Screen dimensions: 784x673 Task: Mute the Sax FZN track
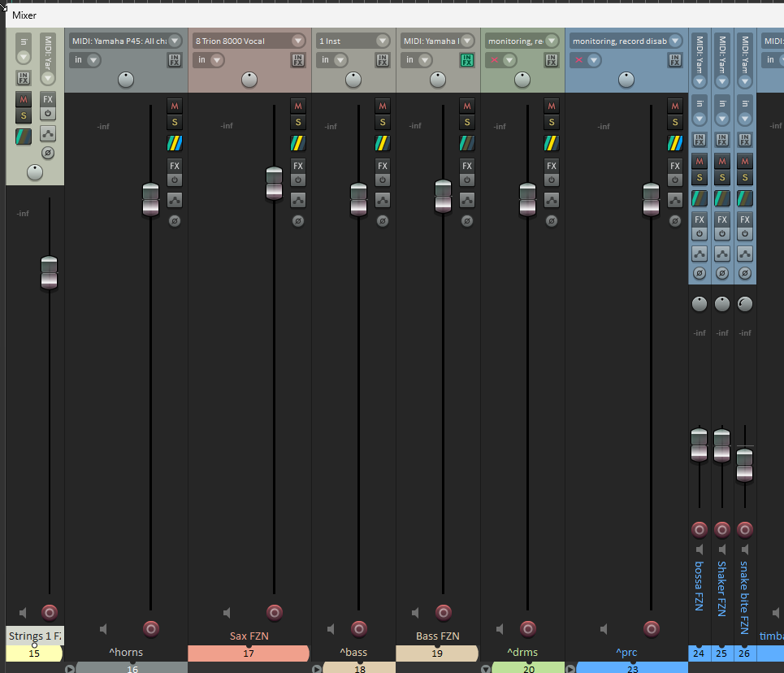[x=298, y=106]
